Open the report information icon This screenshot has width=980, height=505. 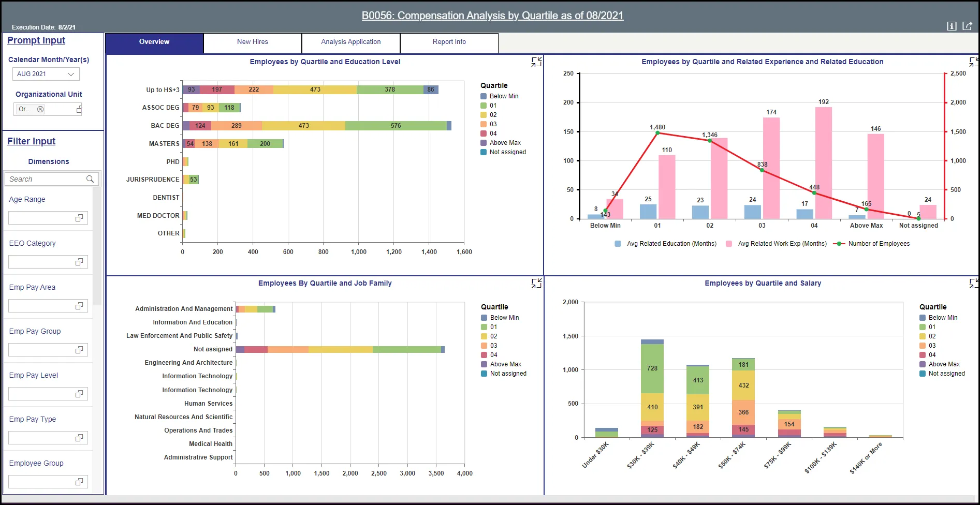coord(952,26)
